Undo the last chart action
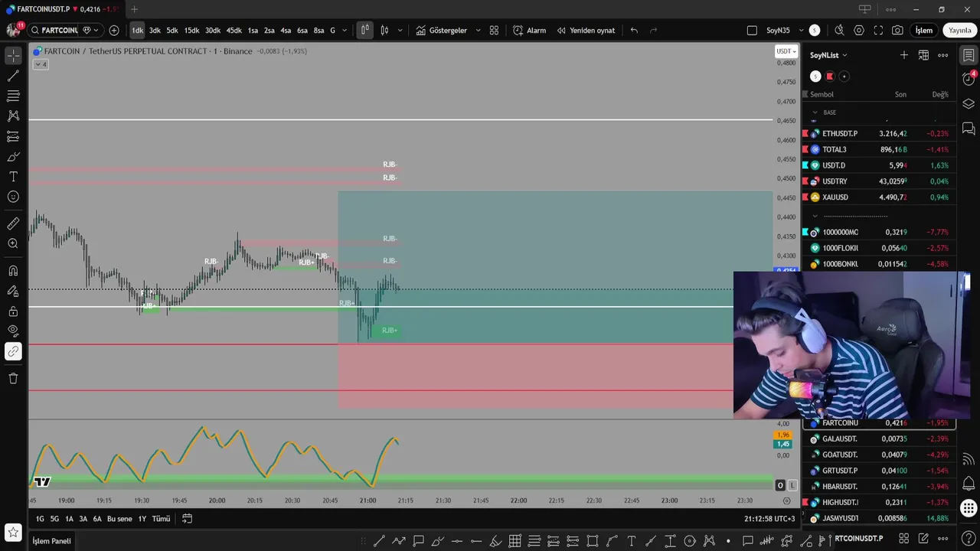This screenshot has height=551, width=980. click(x=634, y=31)
